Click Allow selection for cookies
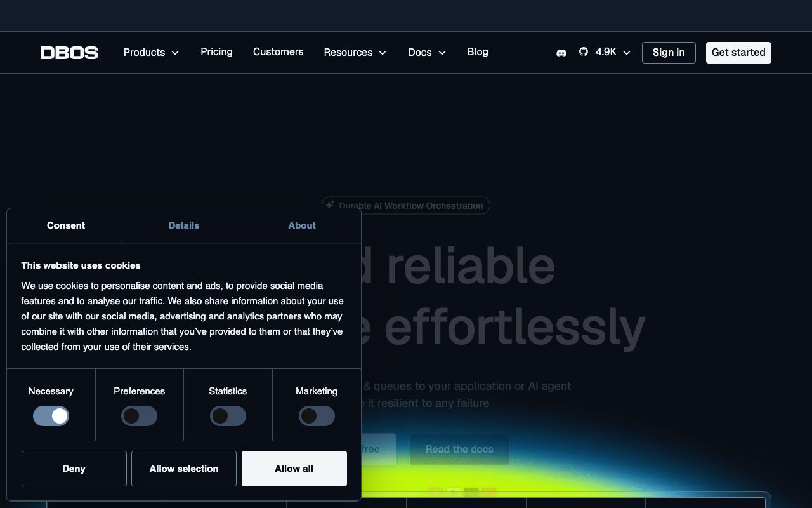812x508 pixels. pos(184,469)
